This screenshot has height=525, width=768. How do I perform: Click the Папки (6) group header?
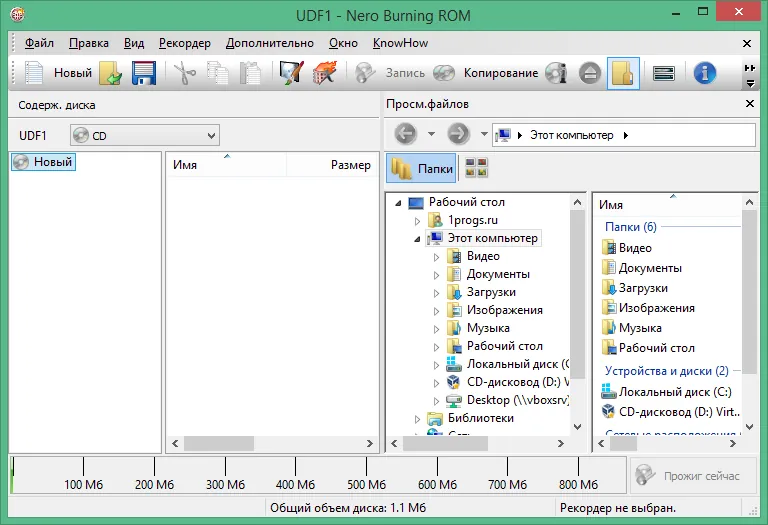click(631, 227)
